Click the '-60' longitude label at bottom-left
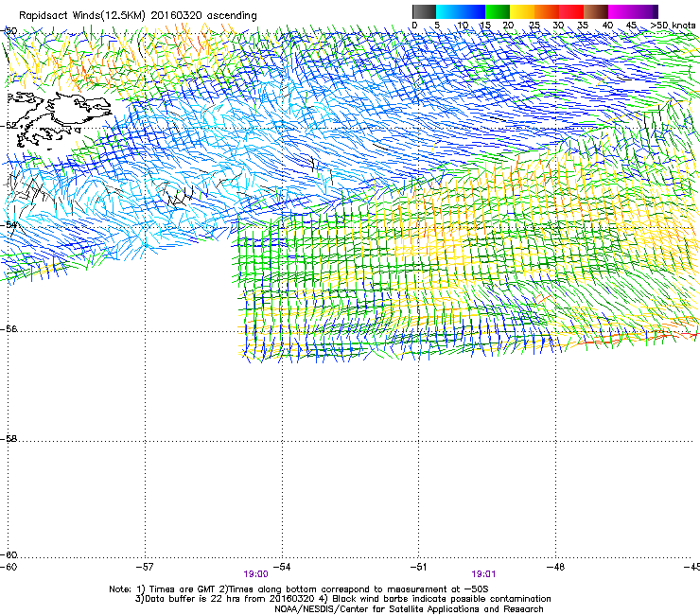Image resolution: width=700 pixels, height=615 pixels. pos(9,567)
